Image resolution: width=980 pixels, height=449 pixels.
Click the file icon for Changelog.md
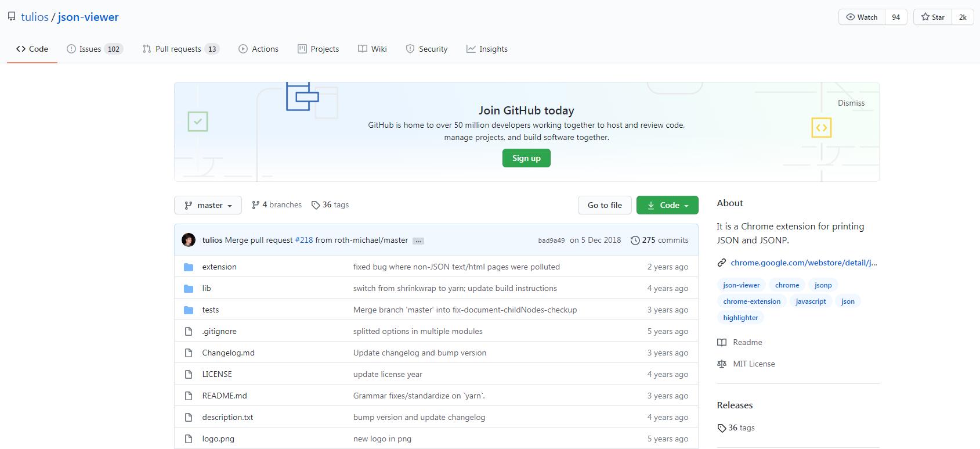(189, 353)
